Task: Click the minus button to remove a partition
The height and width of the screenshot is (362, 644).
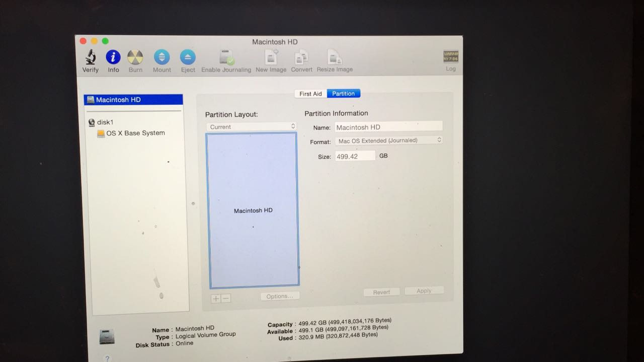Action: pyautogui.click(x=226, y=298)
